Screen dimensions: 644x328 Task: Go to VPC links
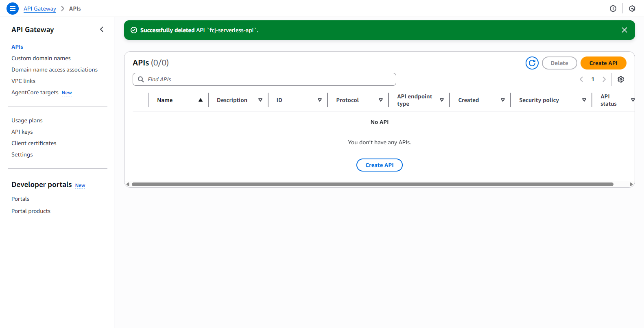pos(23,81)
